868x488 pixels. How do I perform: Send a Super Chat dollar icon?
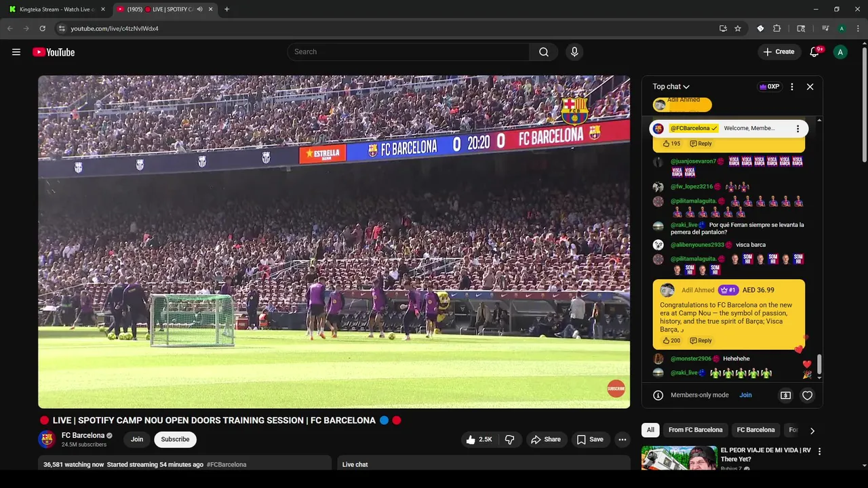(x=785, y=395)
